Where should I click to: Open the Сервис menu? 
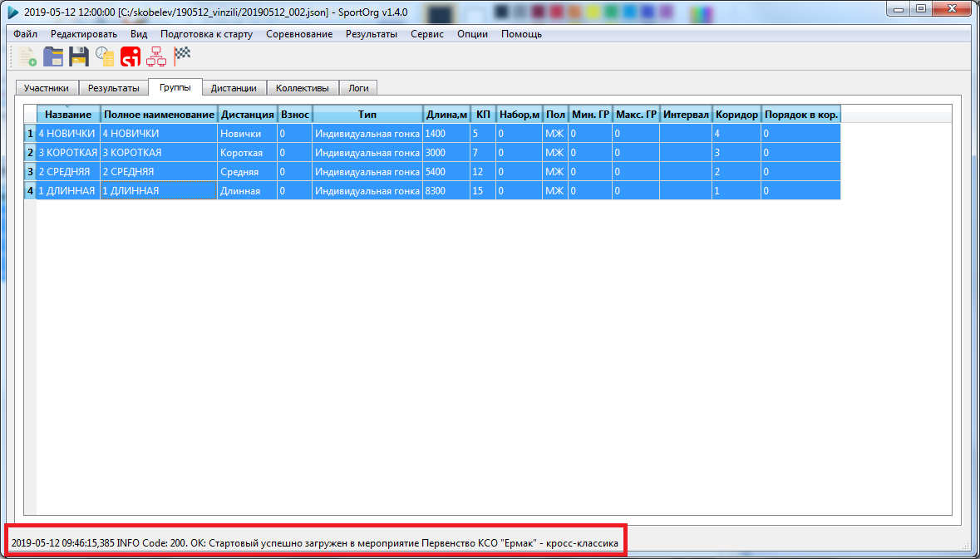tap(427, 34)
